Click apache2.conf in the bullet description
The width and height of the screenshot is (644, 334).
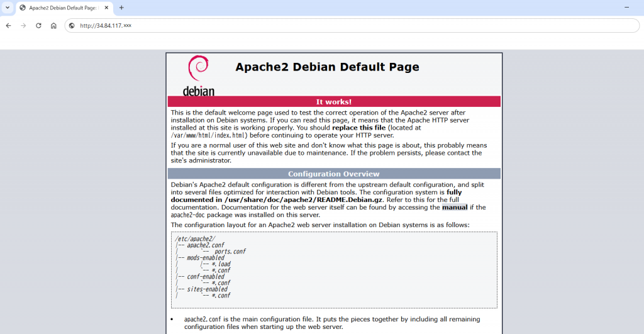[x=203, y=319]
